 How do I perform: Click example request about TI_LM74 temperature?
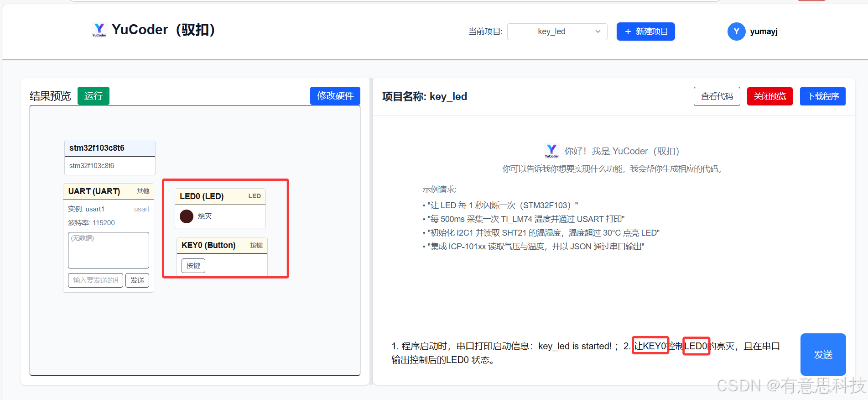tap(524, 219)
